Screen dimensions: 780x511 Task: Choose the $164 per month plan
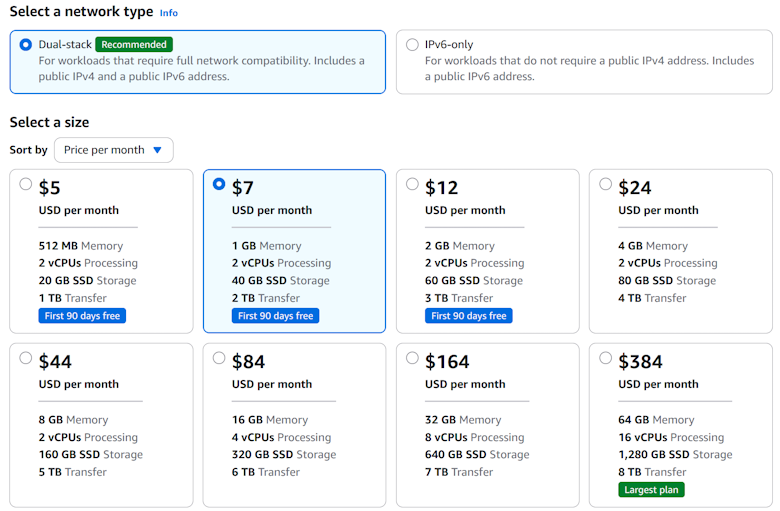coord(412,358)
